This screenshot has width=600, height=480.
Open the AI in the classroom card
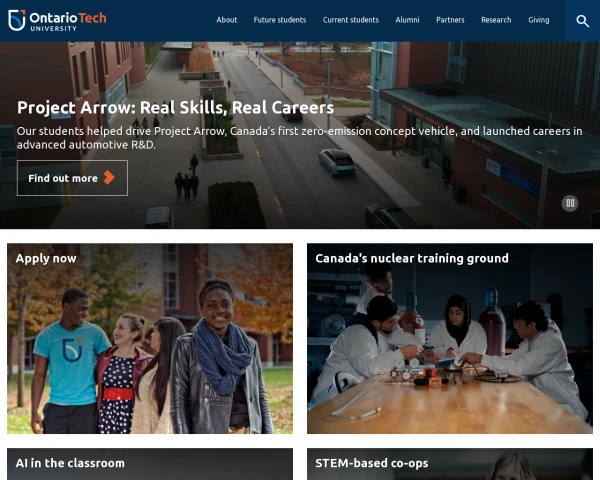[x=150, y=464]
